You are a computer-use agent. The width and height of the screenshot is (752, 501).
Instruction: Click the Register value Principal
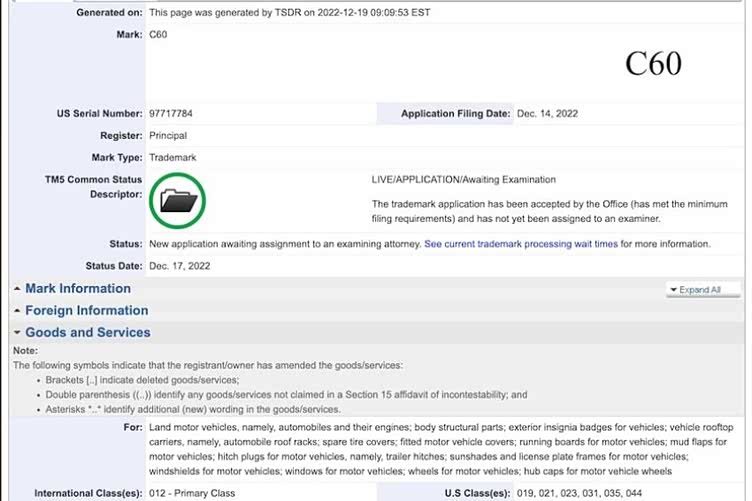[x=168, y=136]
